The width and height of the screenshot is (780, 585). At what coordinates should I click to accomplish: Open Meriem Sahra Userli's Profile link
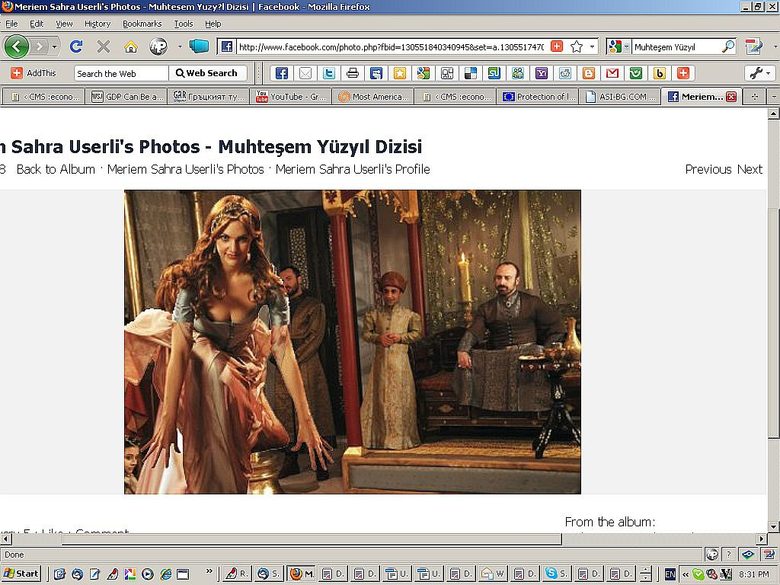click(x=353, y=169)
